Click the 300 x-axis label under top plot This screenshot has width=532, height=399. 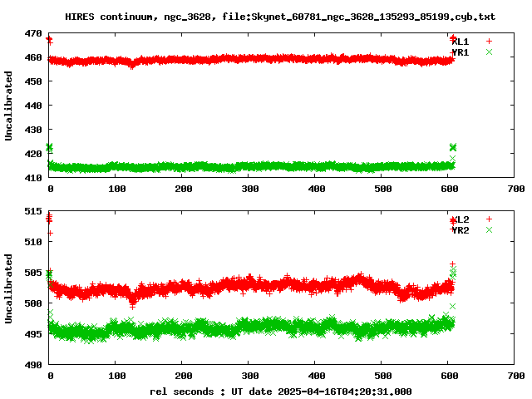point(250,189)
